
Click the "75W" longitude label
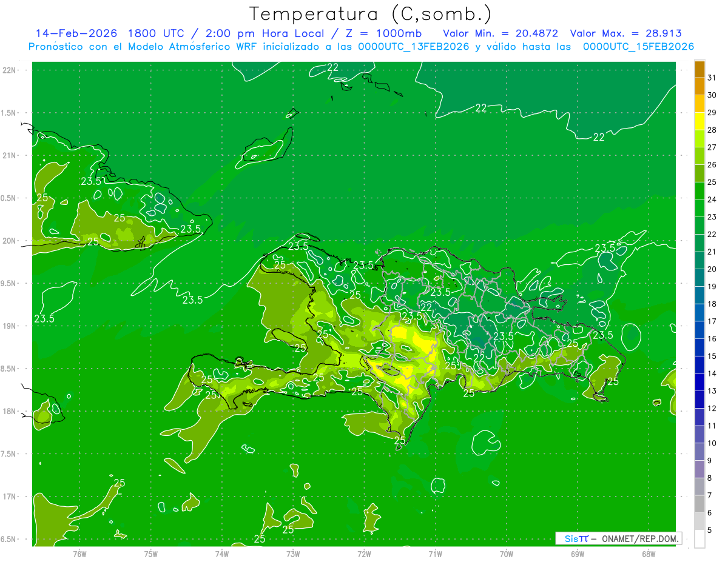151,554
